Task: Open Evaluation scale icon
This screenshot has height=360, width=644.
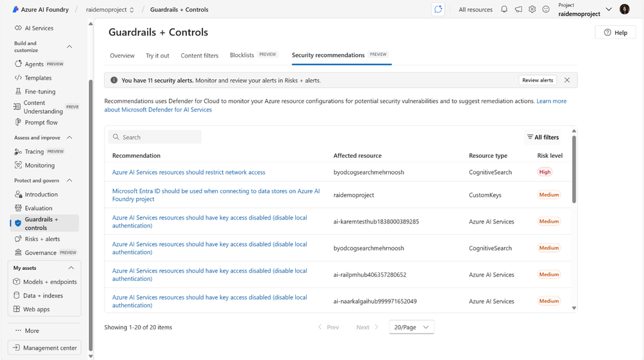Action: pyautogui.click(x=18, y=208)
